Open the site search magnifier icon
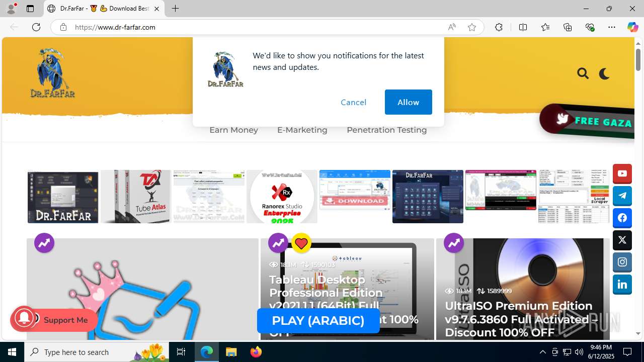The width and height of the screenshot is (644, 362). [x=583, y=74]
